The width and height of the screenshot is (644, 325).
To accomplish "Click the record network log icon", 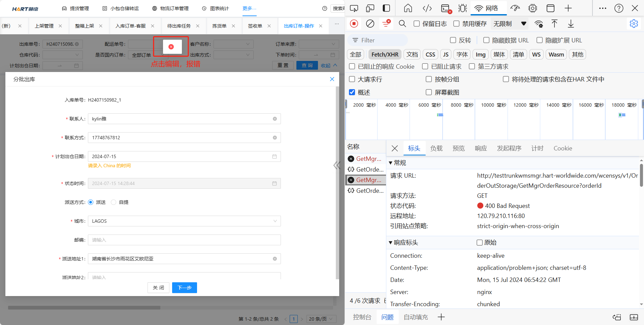I will (354, 24).
